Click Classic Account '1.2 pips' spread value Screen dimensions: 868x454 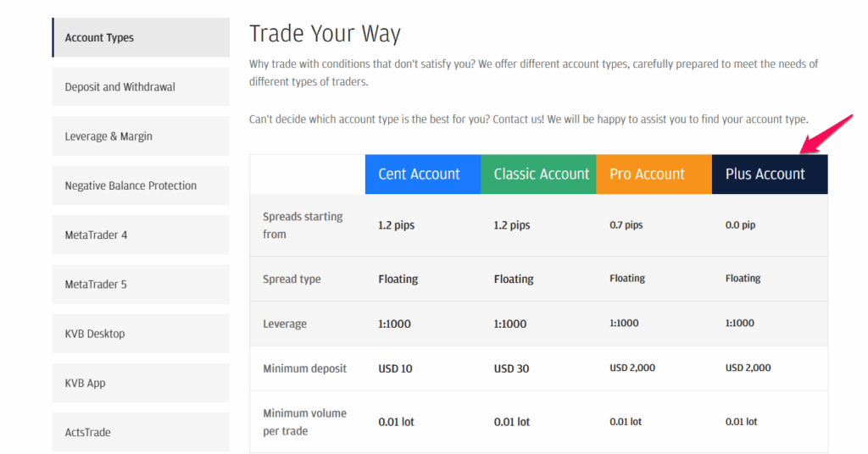(512, 225)
